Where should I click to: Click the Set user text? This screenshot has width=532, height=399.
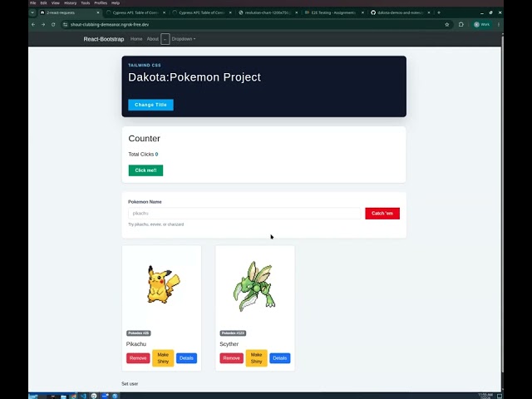(x=130, y=384)
